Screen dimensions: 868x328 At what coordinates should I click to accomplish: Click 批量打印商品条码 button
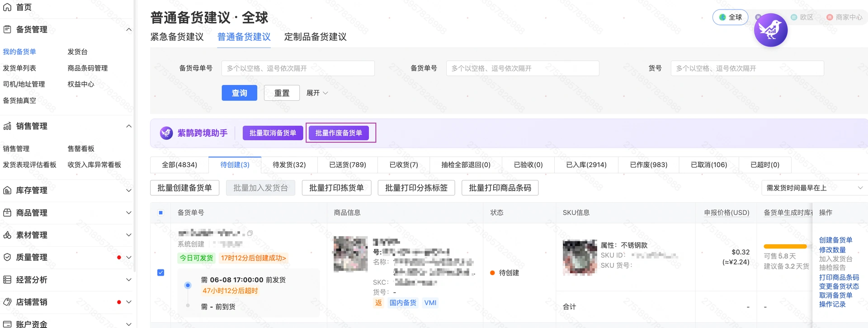[x=500, y=188]
